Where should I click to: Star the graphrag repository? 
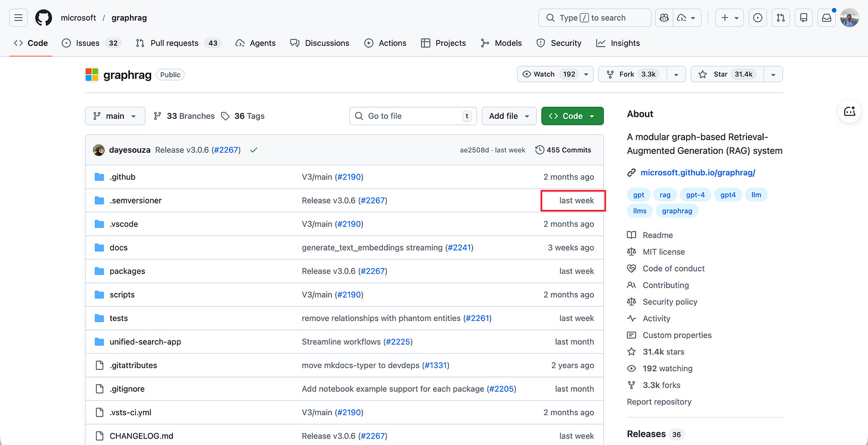[727, 74]
